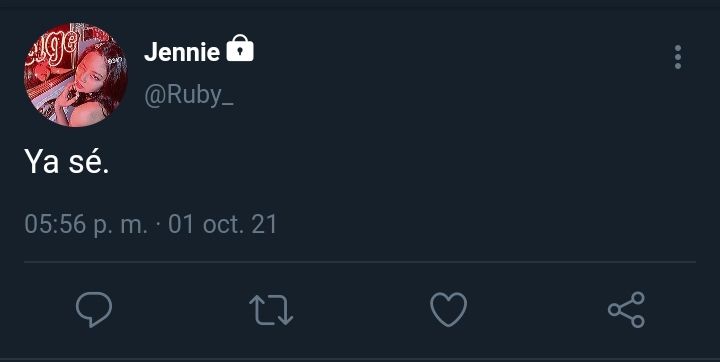The width and height of the screenshot is (720, 362).
Task: Click the 05:56 p. m. timestamp
Action: tap(86, 224)
